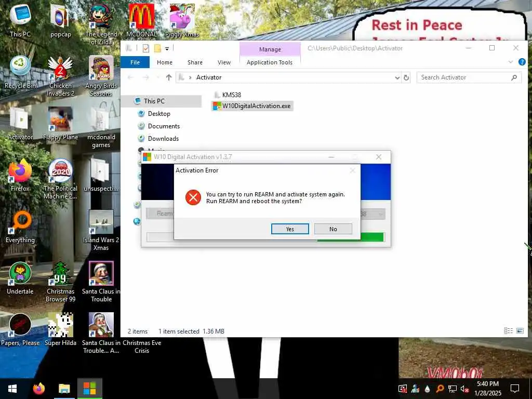Image resolution: width=532 pixels, height=399 pixels.
Task: Select W10DigitalActivation.exe file
Action: [252, 106]
